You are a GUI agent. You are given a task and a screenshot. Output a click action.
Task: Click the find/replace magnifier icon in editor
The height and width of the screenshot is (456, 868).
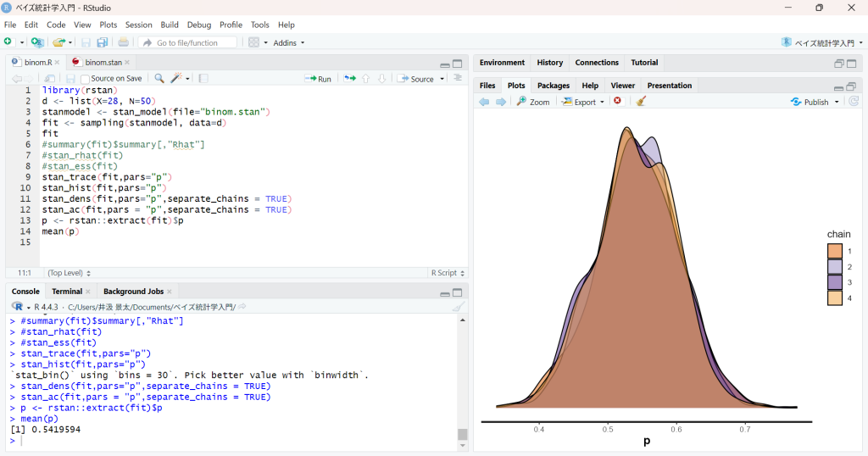pyautogui.click(x=159, y=79)
